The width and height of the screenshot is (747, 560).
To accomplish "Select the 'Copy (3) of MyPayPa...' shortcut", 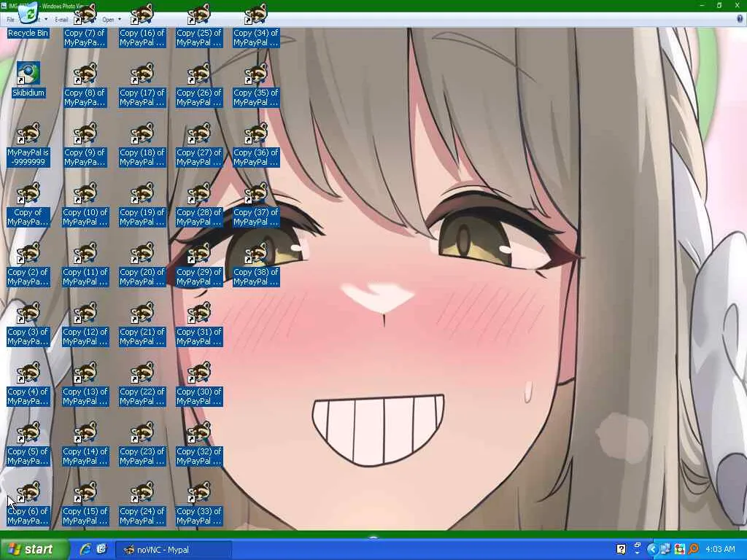I will (28, 324).
